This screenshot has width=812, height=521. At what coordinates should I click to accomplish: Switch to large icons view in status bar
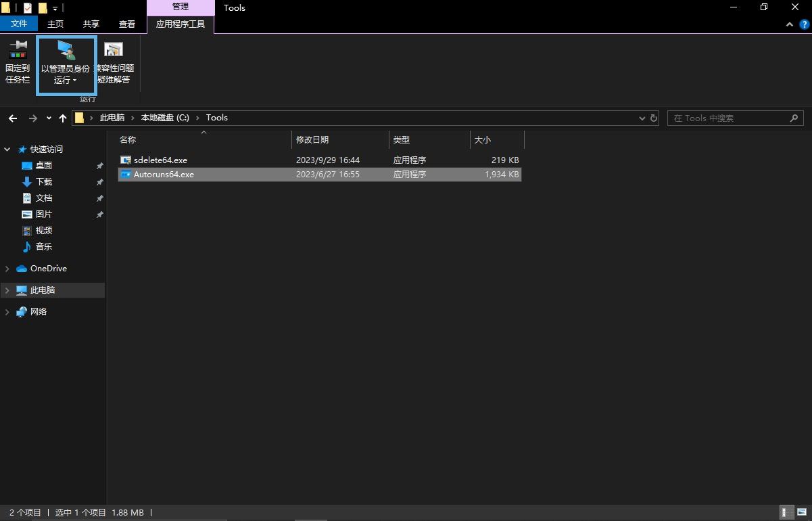click(x=801, y=513)
